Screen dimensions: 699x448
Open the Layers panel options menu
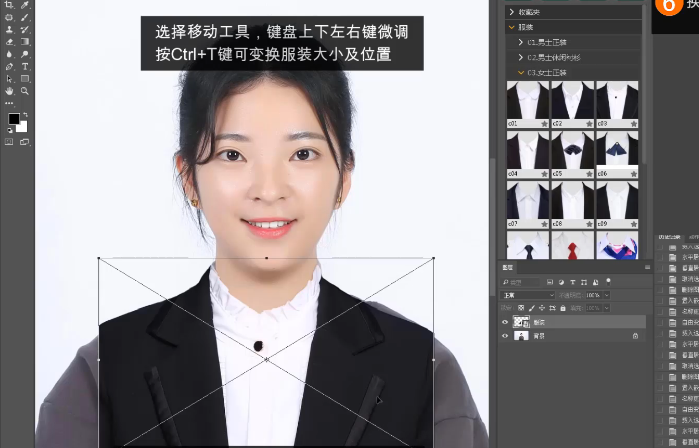coord(647,267)
